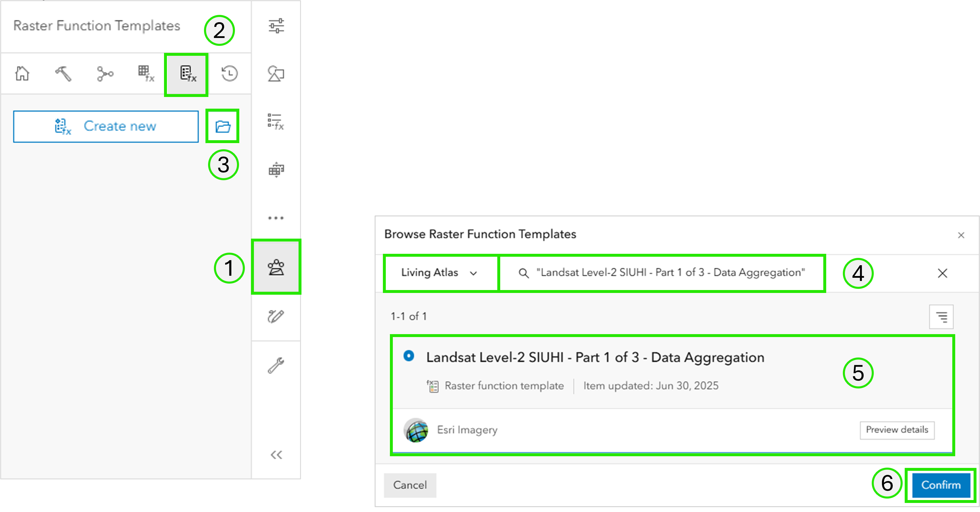
Task: Open the wrench map tools icon
Action: [276, 365]
